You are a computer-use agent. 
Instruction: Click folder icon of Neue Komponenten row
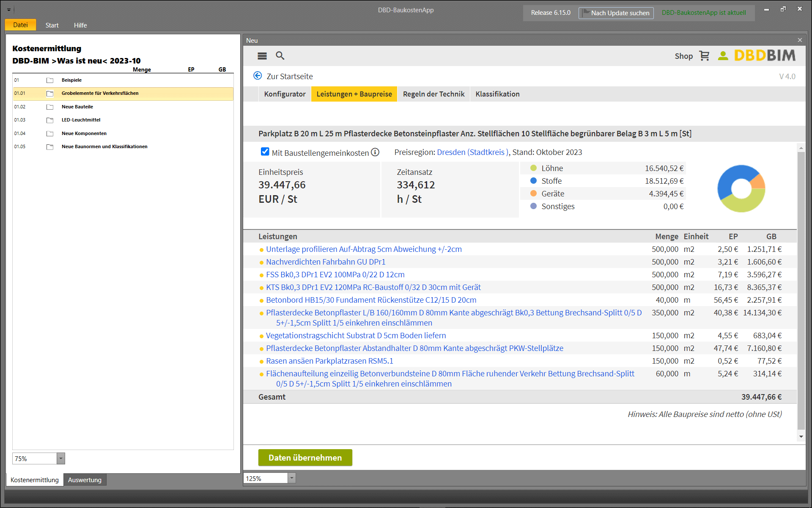[x=50, y=134]
